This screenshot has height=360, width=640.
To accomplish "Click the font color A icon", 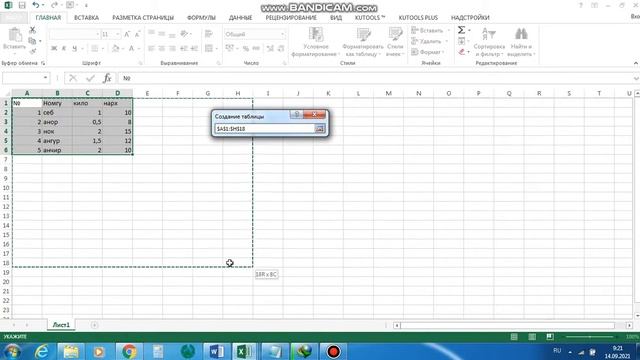I will 131,49.
